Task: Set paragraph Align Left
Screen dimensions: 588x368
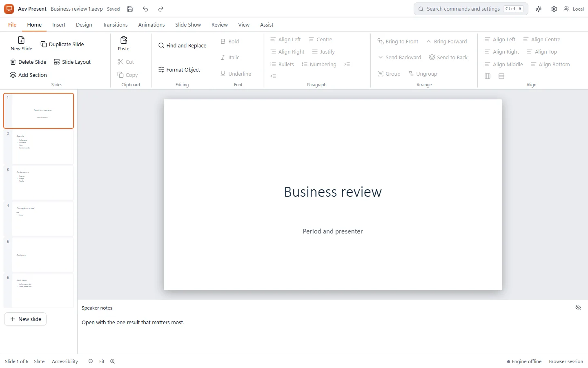Action: (x=285, y=39)
